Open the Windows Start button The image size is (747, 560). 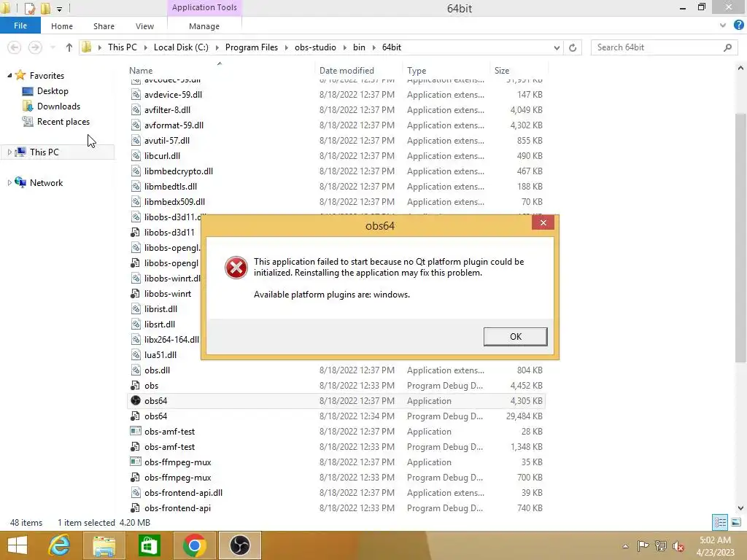(x=18, y=545)
